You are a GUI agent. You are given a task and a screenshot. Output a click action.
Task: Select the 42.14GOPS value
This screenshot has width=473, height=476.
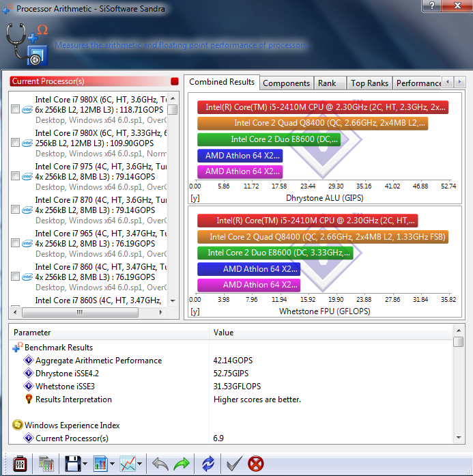pos(233,361)
